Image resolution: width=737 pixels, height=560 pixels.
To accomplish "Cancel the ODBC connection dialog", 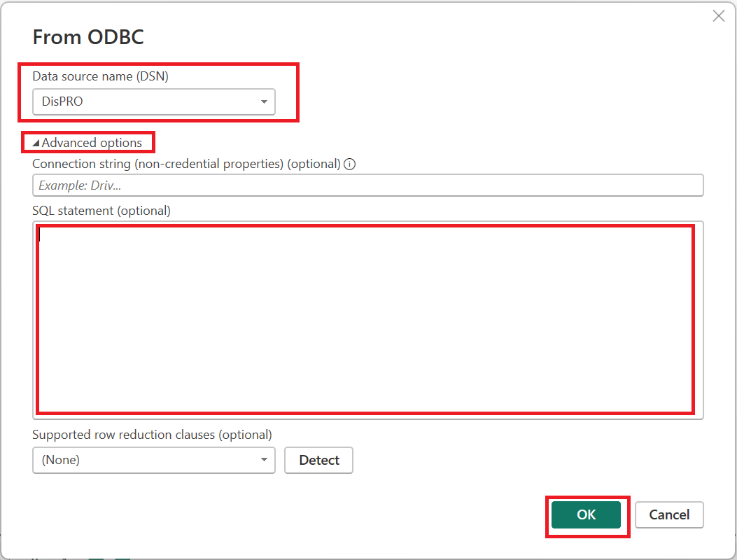I will (669, 514).
